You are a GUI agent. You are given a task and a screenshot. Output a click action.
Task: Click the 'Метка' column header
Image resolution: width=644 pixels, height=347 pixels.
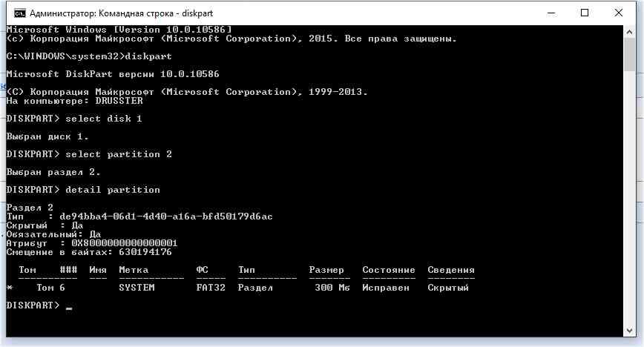134,270
